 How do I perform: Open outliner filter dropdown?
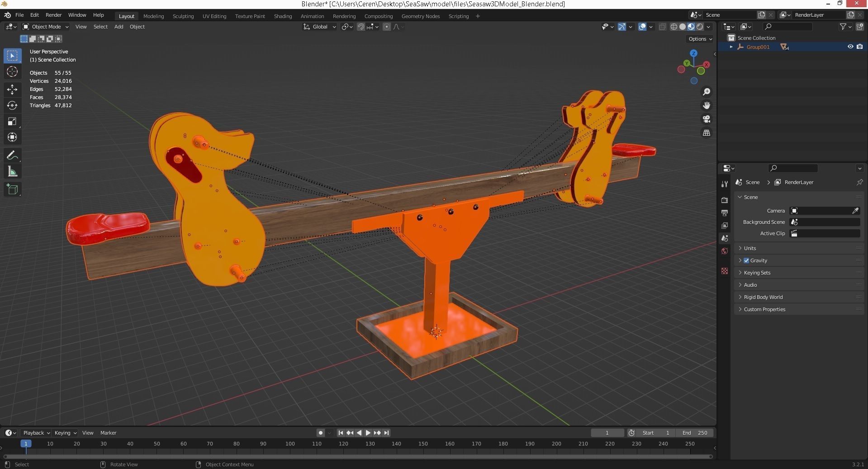click(845, 27)
